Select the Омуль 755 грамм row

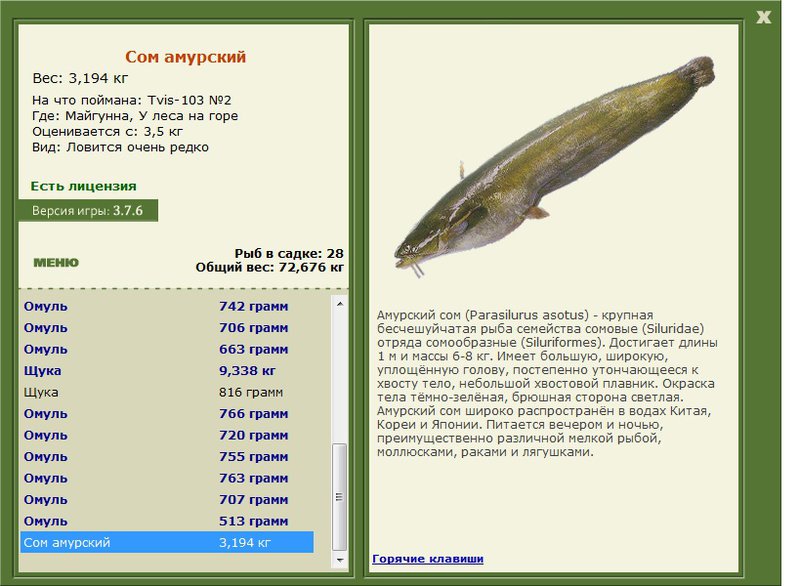[x=167, y=456]
